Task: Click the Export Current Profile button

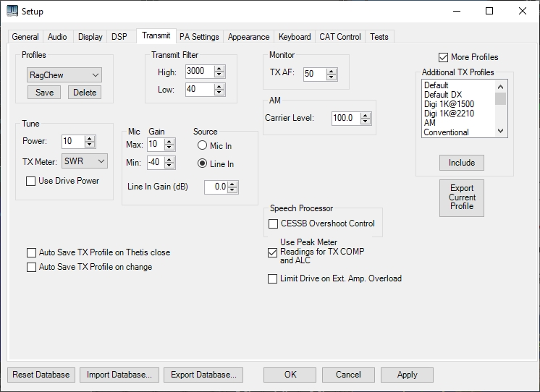Action: (x=461, y=197)
